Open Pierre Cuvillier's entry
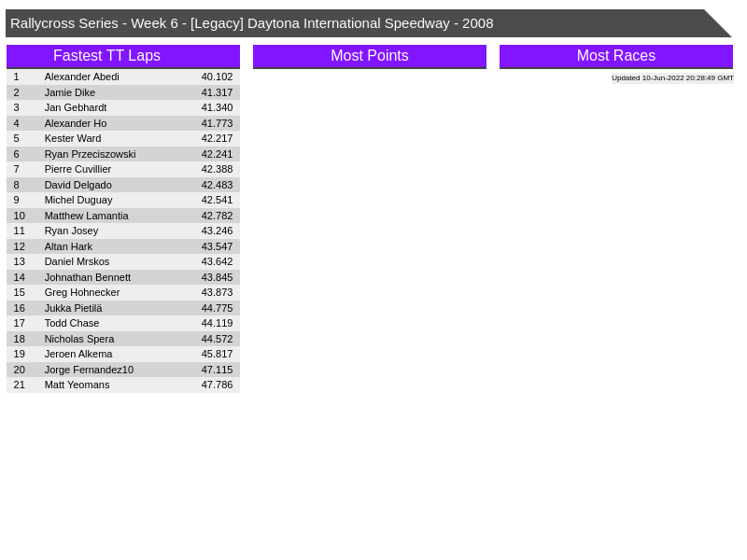The height and width of the screenshot is (560, 747). 78,169
